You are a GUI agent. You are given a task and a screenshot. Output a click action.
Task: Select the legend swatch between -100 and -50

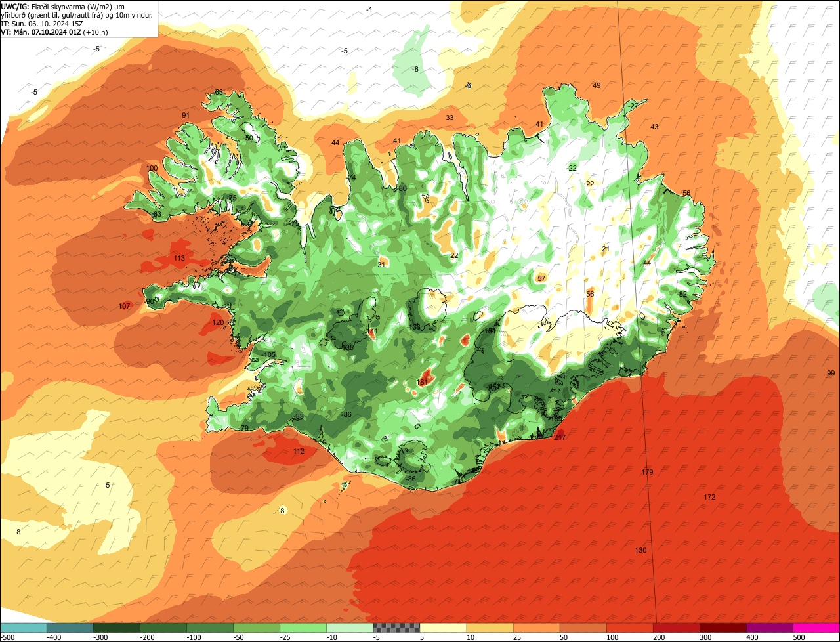[x=210, y=628]
